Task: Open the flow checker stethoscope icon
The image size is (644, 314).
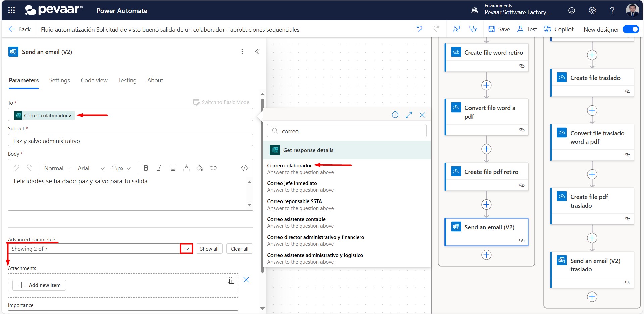Action: tap(473, 29)
